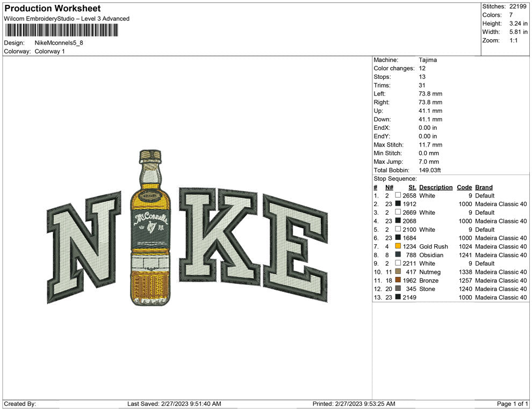Click the Trims value "31"
The width and height of the screenshot is (532, 409).
point(422,85)
